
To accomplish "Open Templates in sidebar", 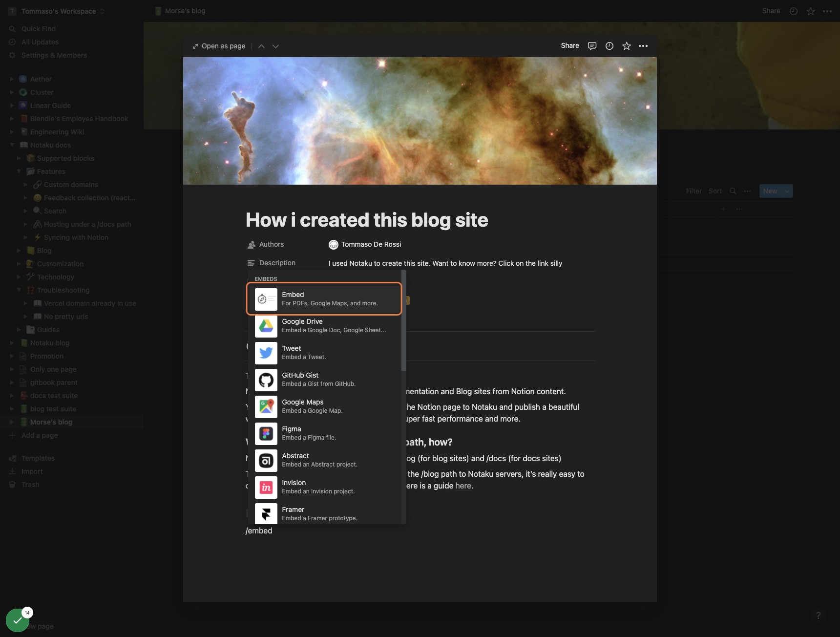I will coord(38,458).
